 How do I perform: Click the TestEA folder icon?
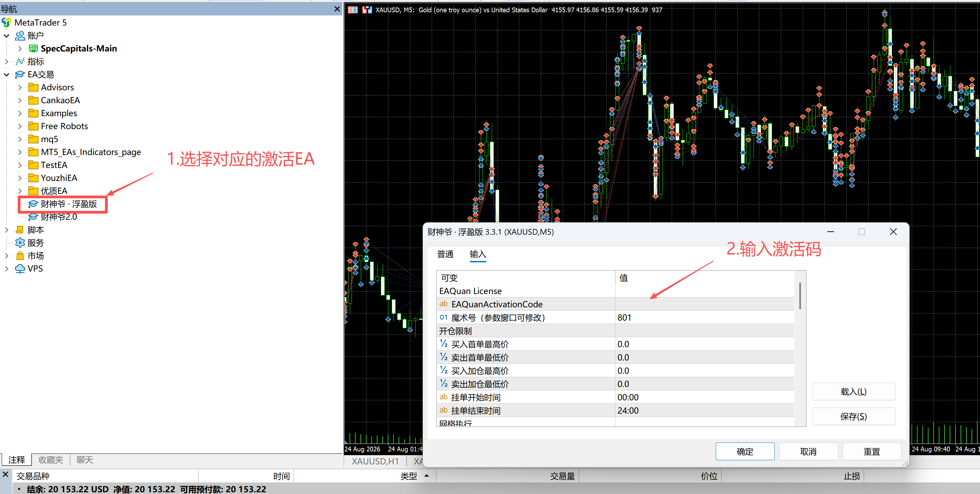click(33, 165)
